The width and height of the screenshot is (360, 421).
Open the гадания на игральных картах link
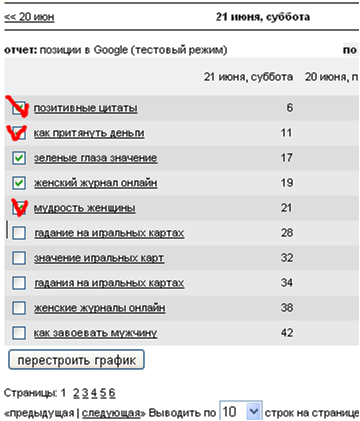(x=109, y=283)
